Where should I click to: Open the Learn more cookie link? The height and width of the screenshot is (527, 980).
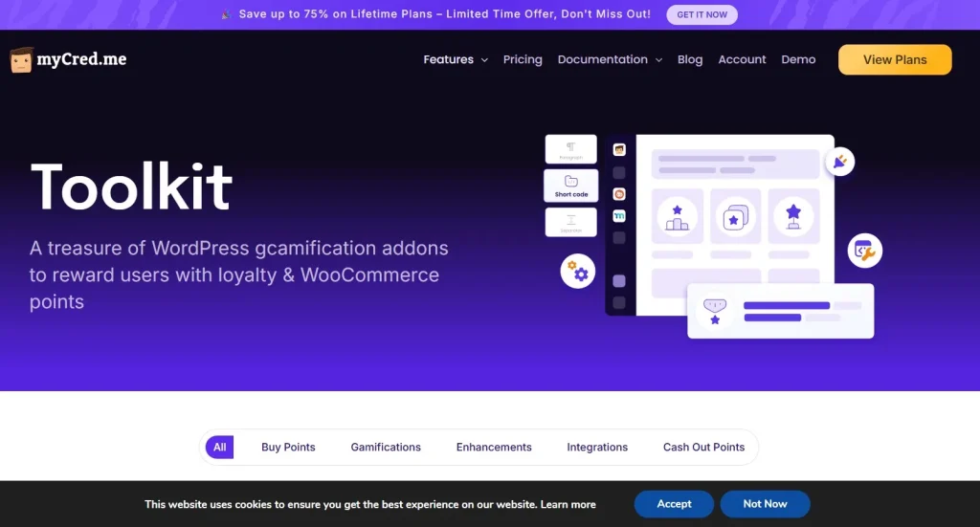[x=568, y=504]
